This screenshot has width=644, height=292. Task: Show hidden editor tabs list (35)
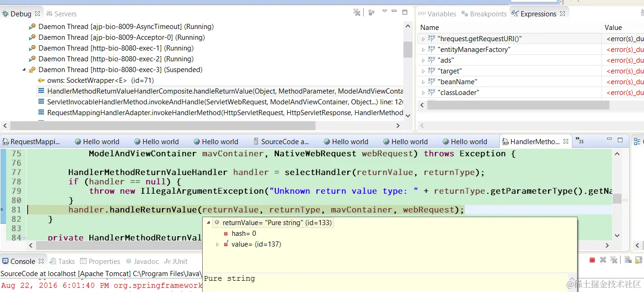[579, 140]
